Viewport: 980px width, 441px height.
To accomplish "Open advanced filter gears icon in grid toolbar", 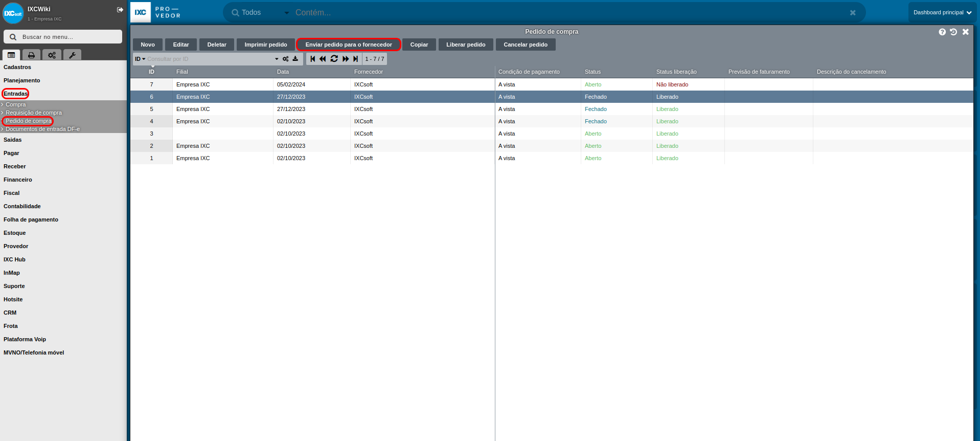I will tap(286, 59).
